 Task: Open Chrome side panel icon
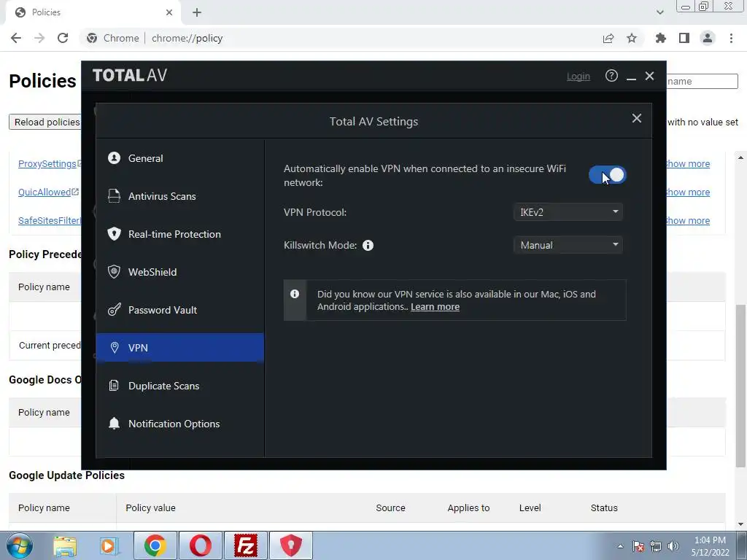684,38
